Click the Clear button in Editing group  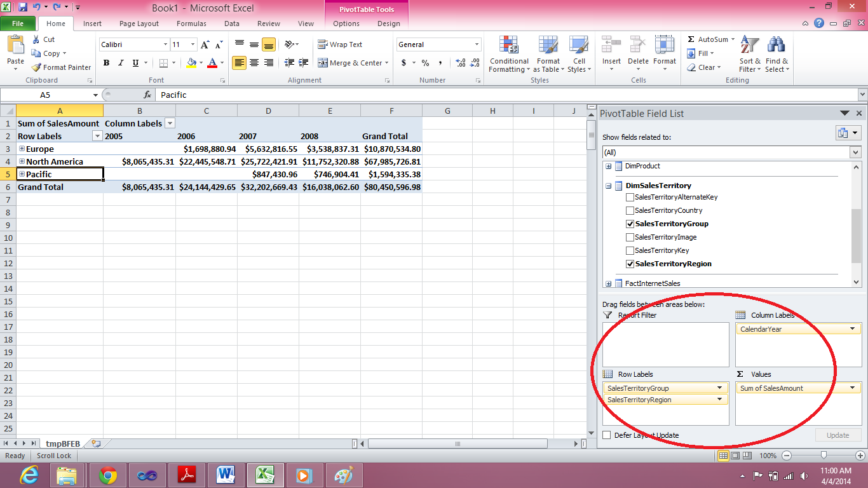click(703, 67)
